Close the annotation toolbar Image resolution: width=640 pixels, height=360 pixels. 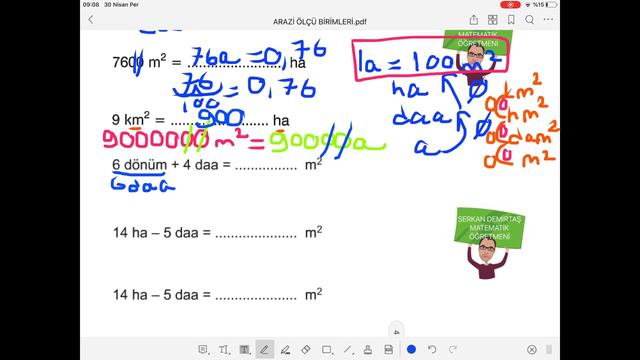pyautogui.click(x=531, y=349)
